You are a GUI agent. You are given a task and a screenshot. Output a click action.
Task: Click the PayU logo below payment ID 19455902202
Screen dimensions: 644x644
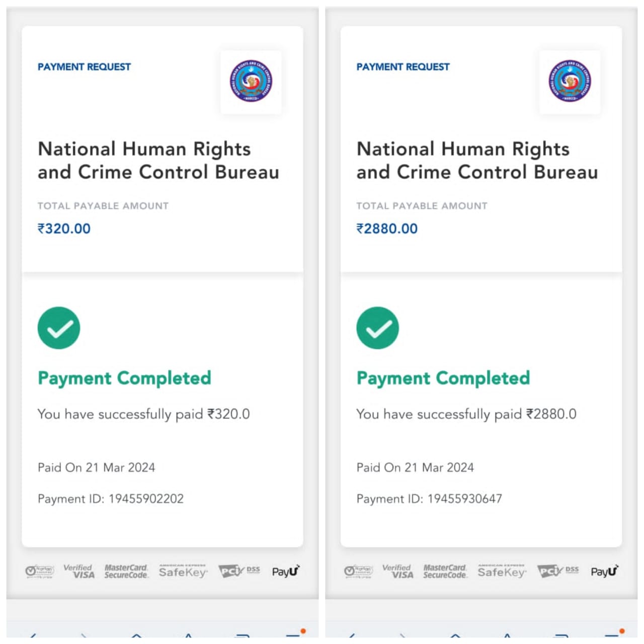[x=286, y=571]
